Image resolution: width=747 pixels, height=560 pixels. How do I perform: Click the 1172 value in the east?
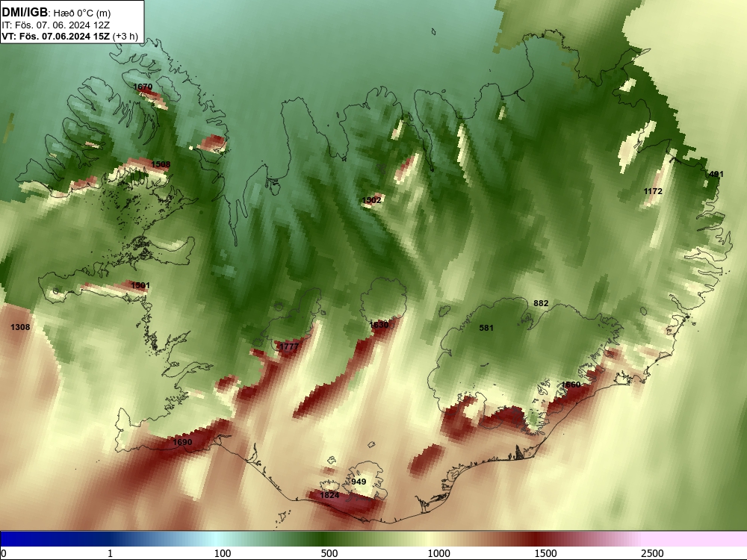653,191
